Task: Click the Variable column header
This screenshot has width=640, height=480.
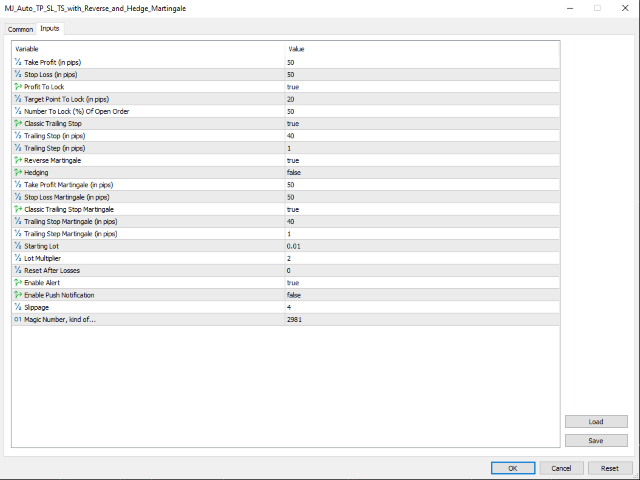Action: pyautogui.click(x=27, y=49)
